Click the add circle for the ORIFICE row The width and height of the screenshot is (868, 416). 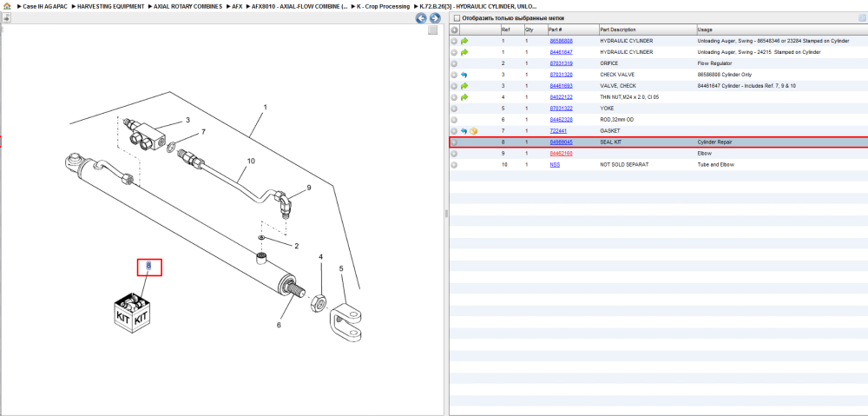[454, 63]
